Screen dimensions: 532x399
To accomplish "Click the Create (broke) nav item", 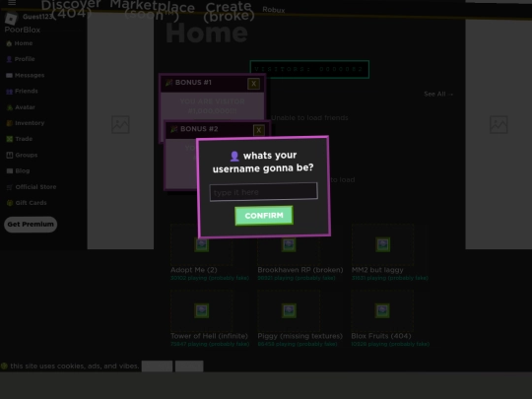I will point(229,11).
